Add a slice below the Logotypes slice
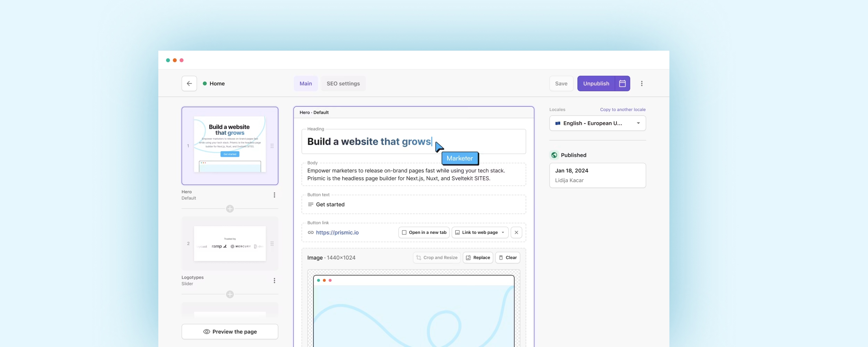The height and width of the screenshot is (347, 868). [x=230, y=295]
